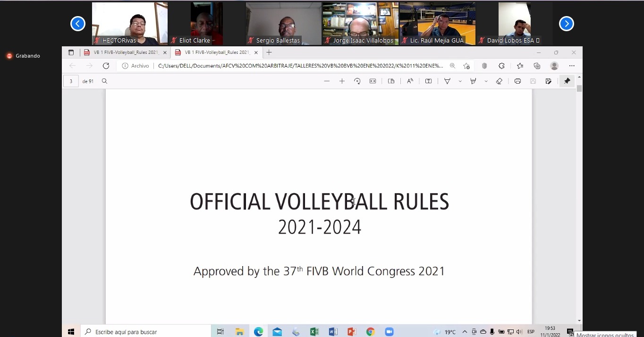
Task: Toggle pin PDF toolbar
Action: 567,81
